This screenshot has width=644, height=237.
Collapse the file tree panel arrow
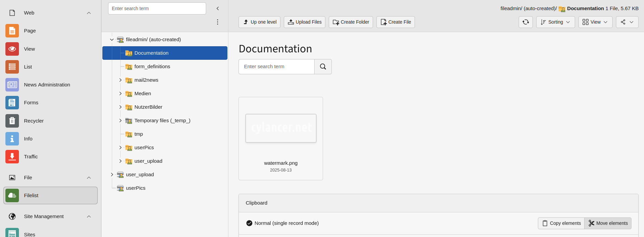click(x=218, y=8)
